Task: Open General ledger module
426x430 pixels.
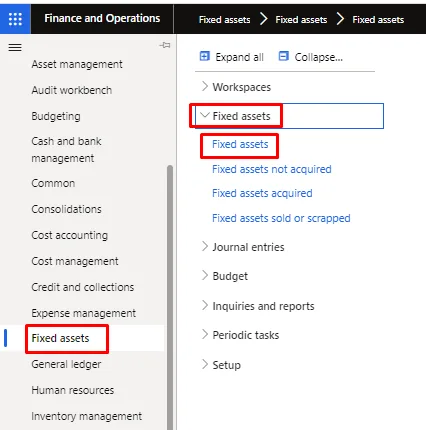Action: tap(66, 364)
